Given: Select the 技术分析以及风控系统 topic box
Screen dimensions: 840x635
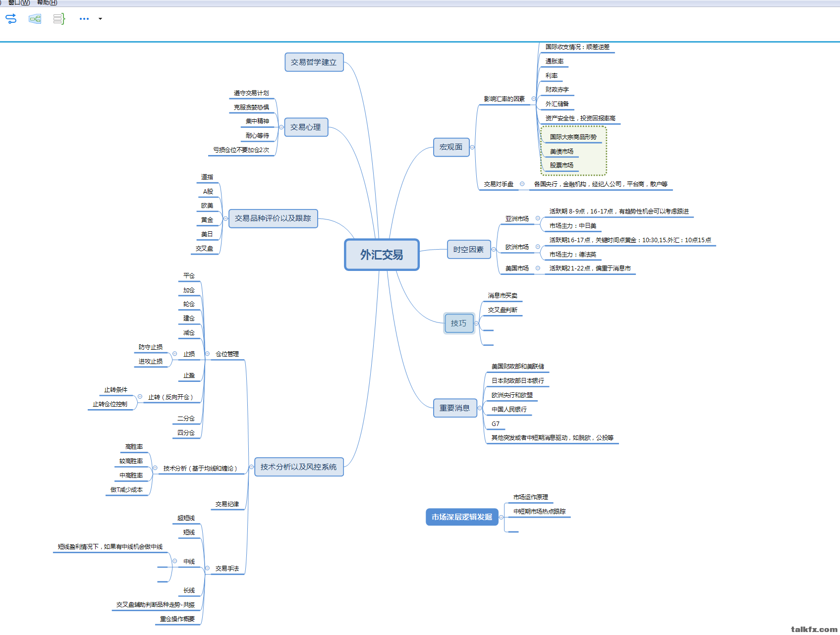Looking at the screenshot, I should [299, 467].
